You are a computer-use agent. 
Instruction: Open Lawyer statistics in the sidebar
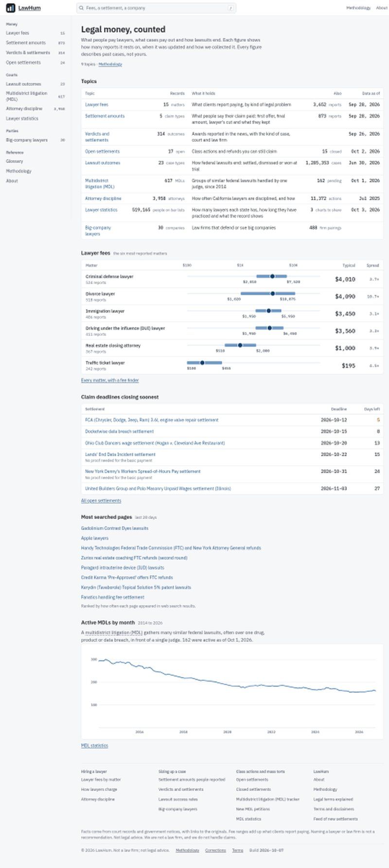coord(22,119)
